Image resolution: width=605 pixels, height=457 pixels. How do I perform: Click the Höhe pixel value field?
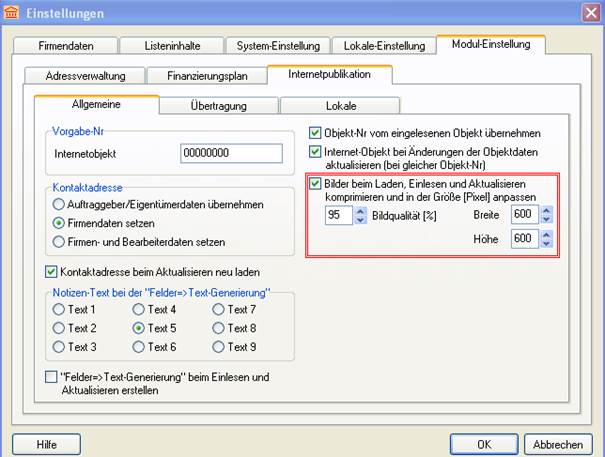point(525,239)
